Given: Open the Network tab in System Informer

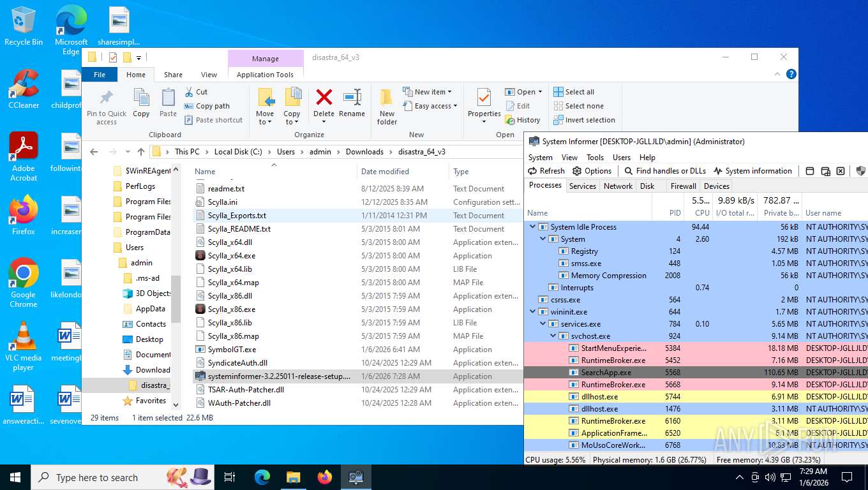Looking at the screenshot, I should pos(618,186).
